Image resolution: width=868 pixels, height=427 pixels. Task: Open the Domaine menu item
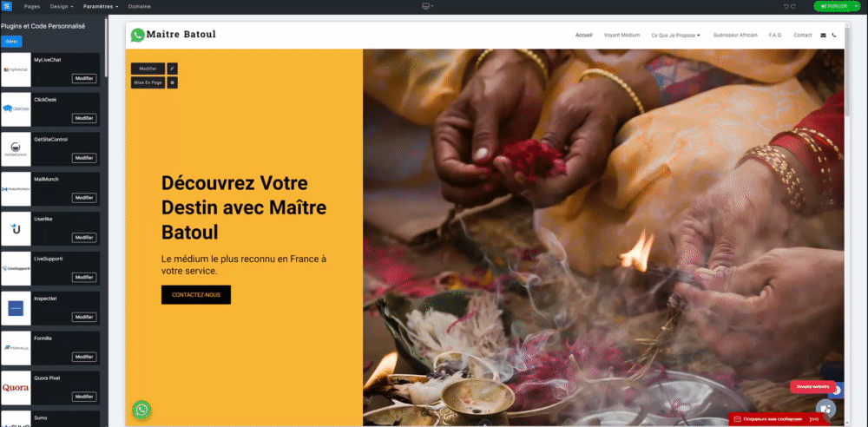click(139, 7)
